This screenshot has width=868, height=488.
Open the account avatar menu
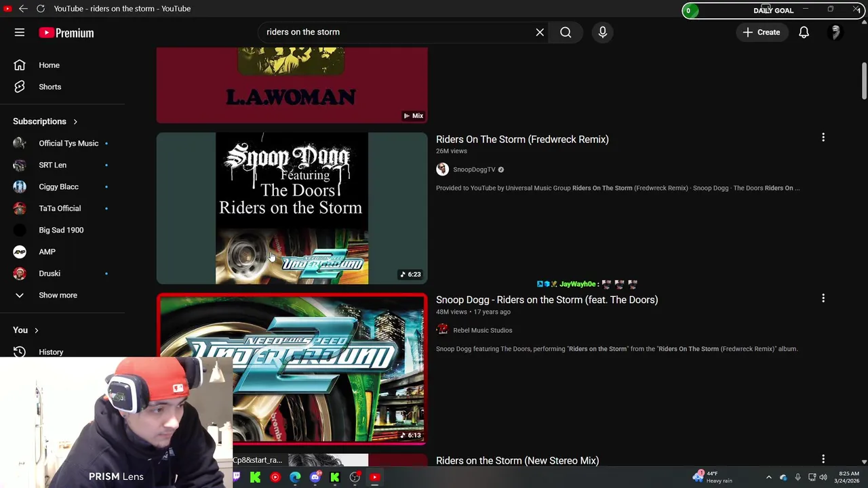pos(835,33)
